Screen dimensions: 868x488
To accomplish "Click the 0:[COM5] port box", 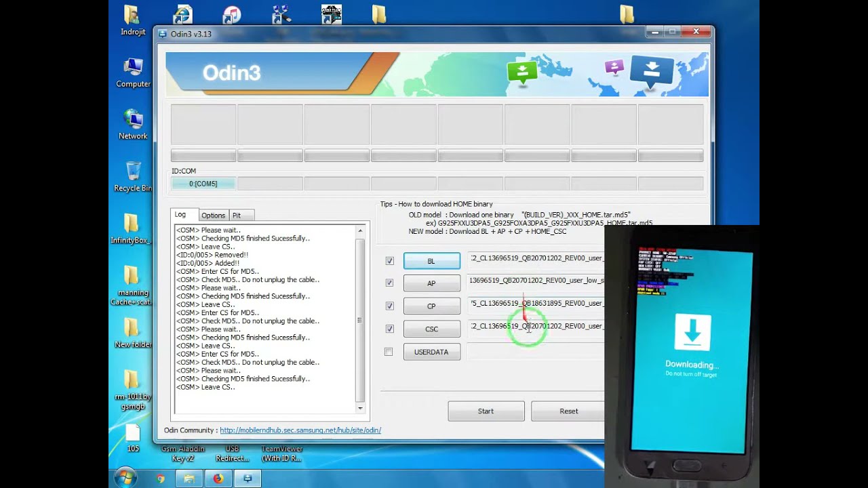I will pyautogui.click(x=203, y=184).
